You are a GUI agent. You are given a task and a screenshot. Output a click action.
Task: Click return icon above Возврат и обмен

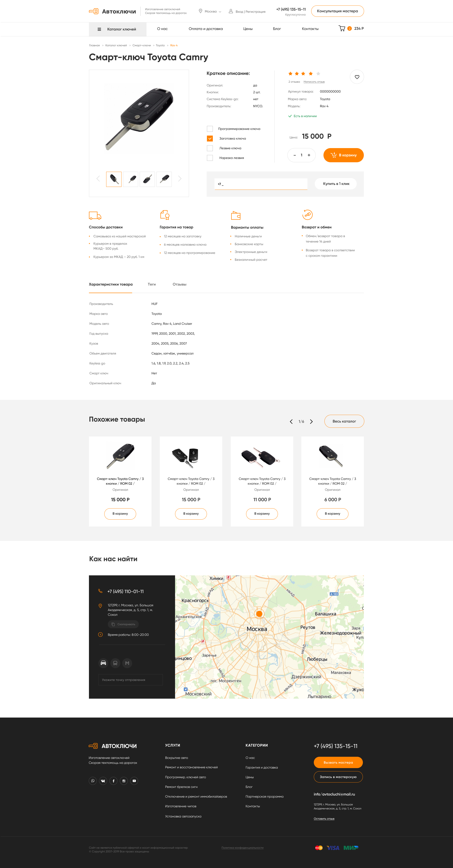point(307,215)
